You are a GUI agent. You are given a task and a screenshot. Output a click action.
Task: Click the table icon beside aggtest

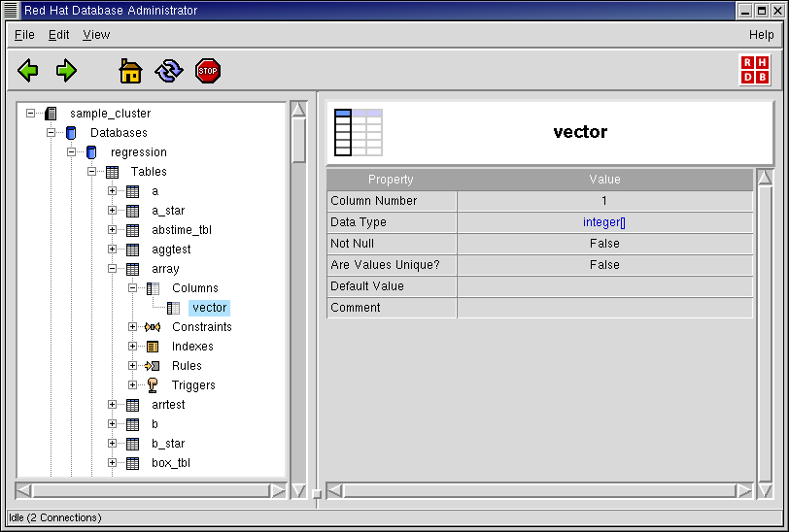tap(132, 249)
